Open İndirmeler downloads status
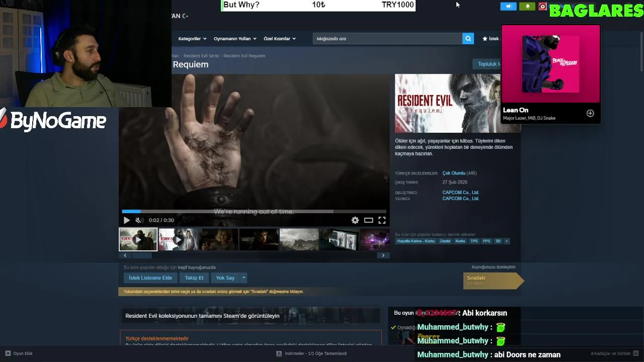The image size is (644, 362). [311, 353]
